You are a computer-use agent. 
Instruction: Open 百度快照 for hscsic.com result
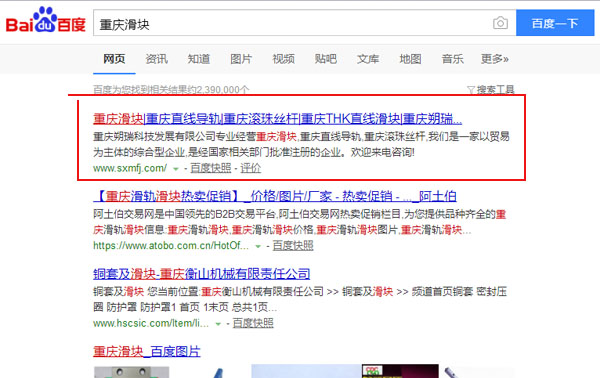[x=253, y=323]
